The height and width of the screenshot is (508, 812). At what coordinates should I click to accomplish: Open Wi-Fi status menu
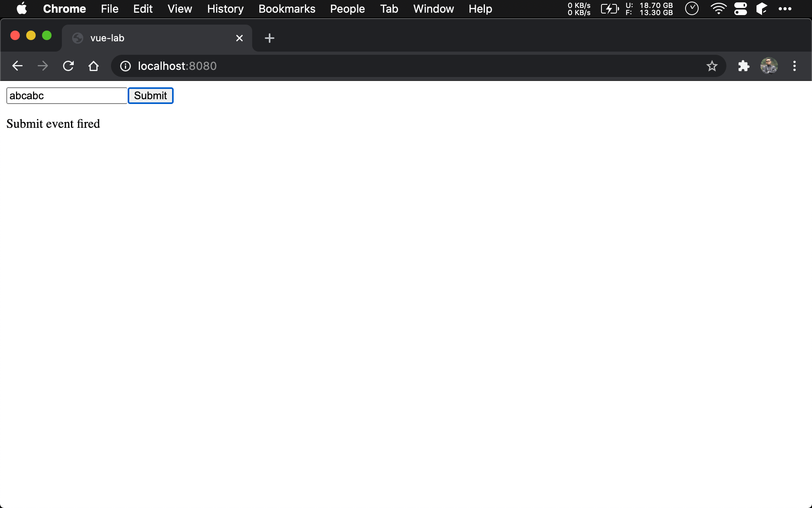718,9
